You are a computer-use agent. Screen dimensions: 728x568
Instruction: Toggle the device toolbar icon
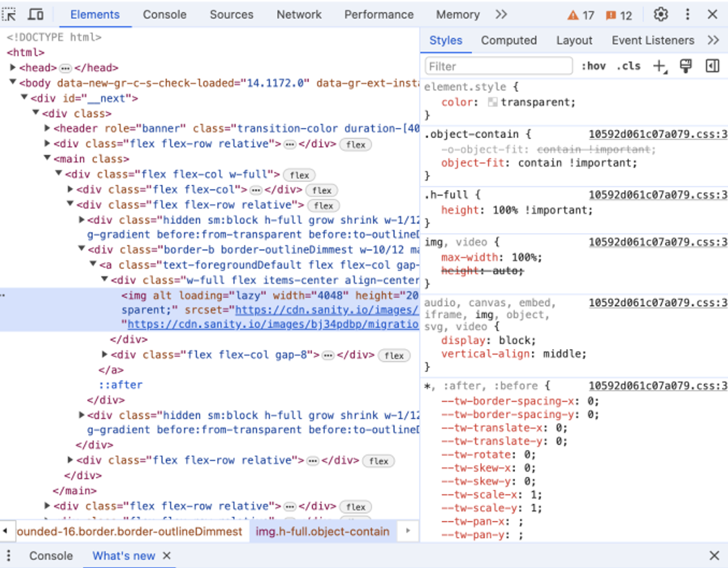point(36,14)
